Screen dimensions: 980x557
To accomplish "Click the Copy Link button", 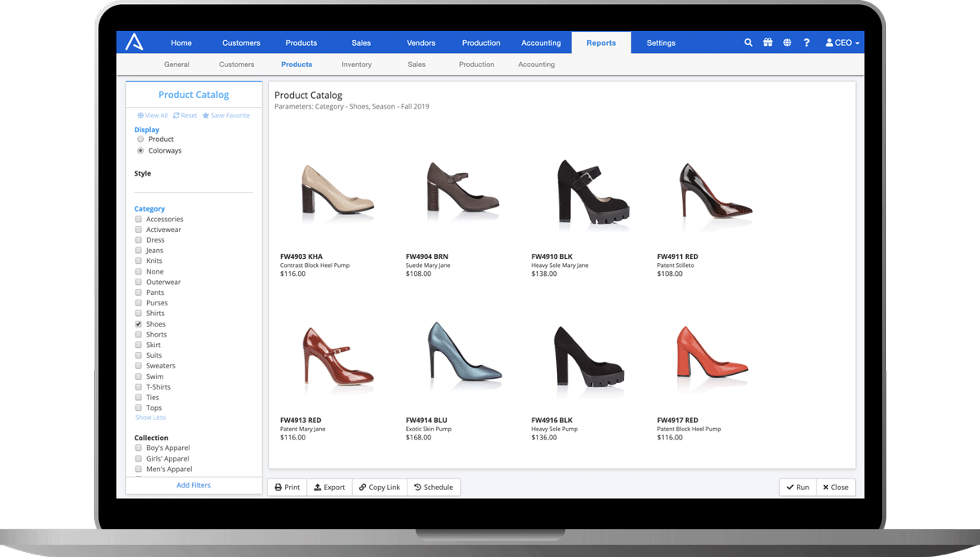I will click(380, 488).
